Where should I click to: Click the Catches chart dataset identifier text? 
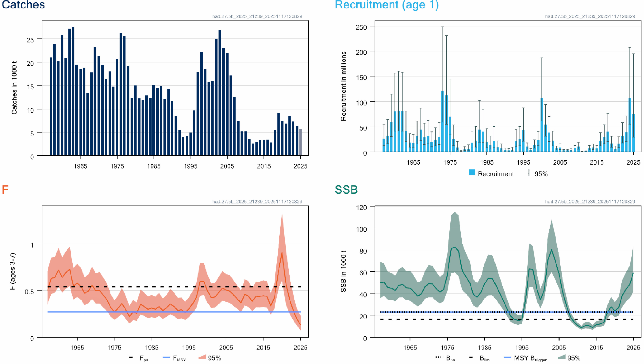257,17
